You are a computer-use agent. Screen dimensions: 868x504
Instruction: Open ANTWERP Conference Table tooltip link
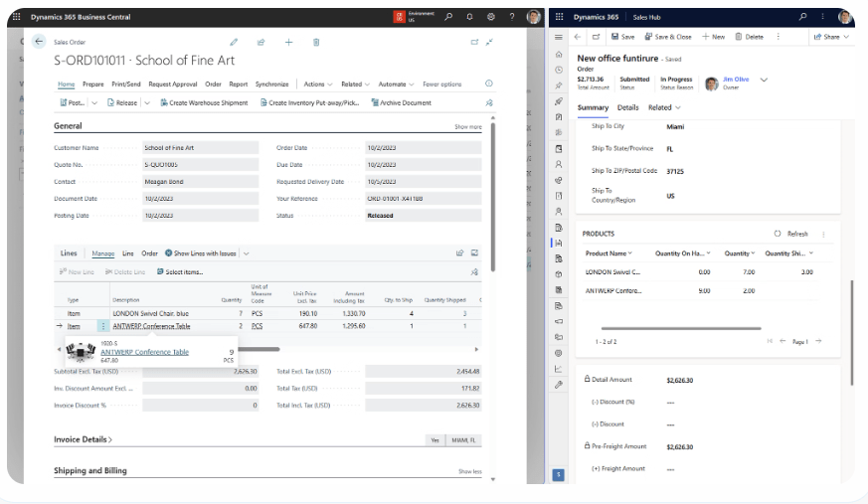click(x=144, y=352)
